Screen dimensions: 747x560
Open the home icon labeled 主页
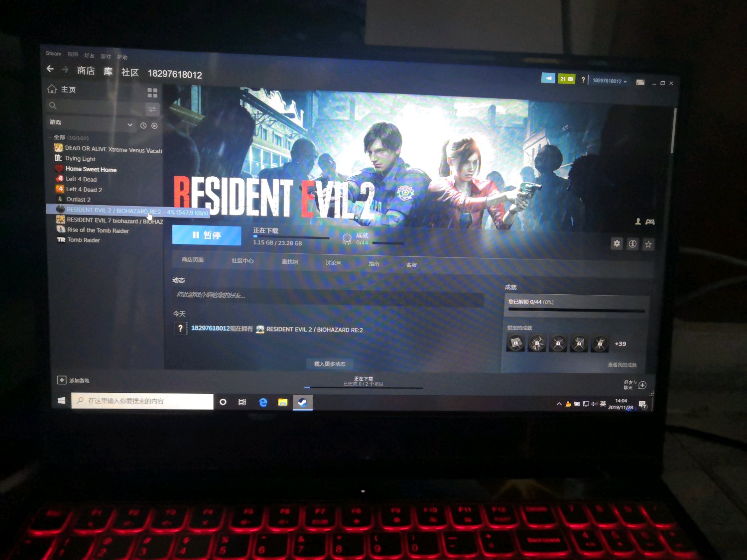[52, 89]
